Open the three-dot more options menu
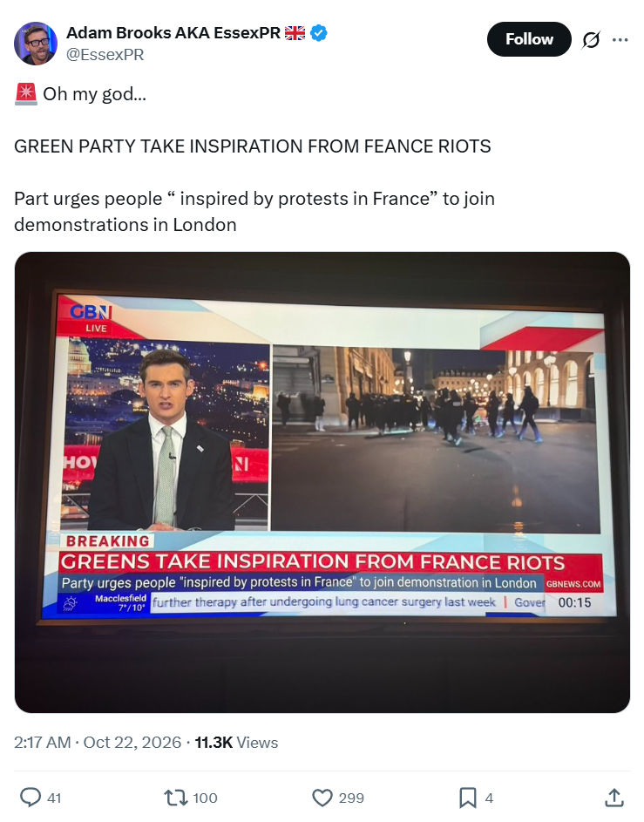 [x=620, y=40]
